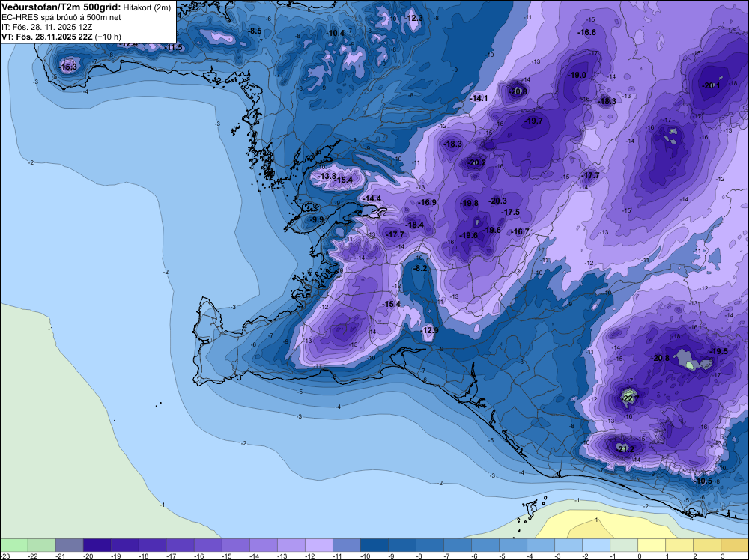
Task: Click legend swatch between -10 and -9
Action: 374,545
